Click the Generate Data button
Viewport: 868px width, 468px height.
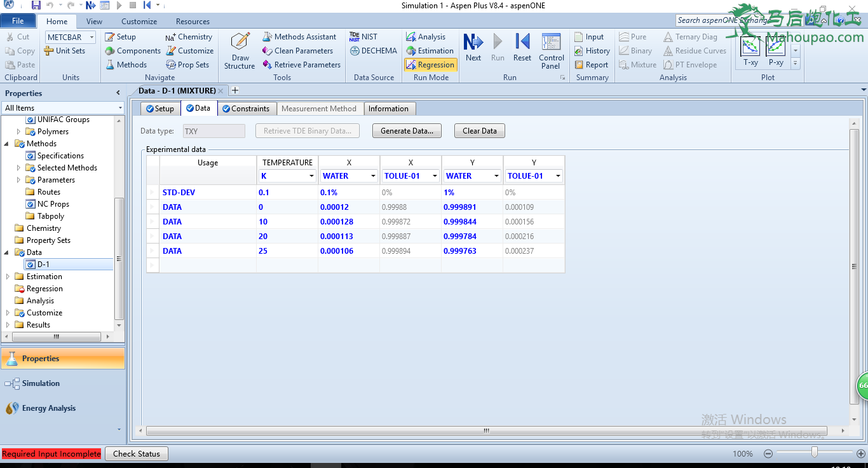[407, 131]
